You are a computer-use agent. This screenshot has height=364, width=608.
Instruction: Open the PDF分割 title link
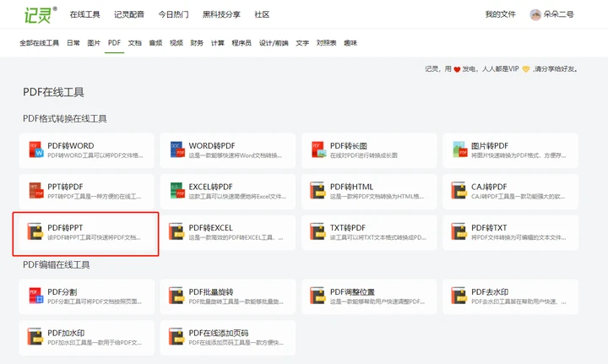pos(62,292)
